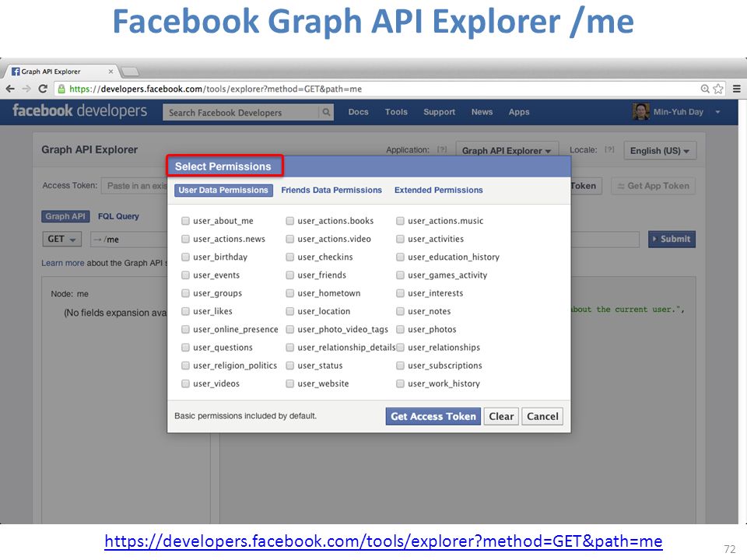This screenshot has height=560, width=747.
Task: Click the browser back arrow
Action: pos(10,89)
